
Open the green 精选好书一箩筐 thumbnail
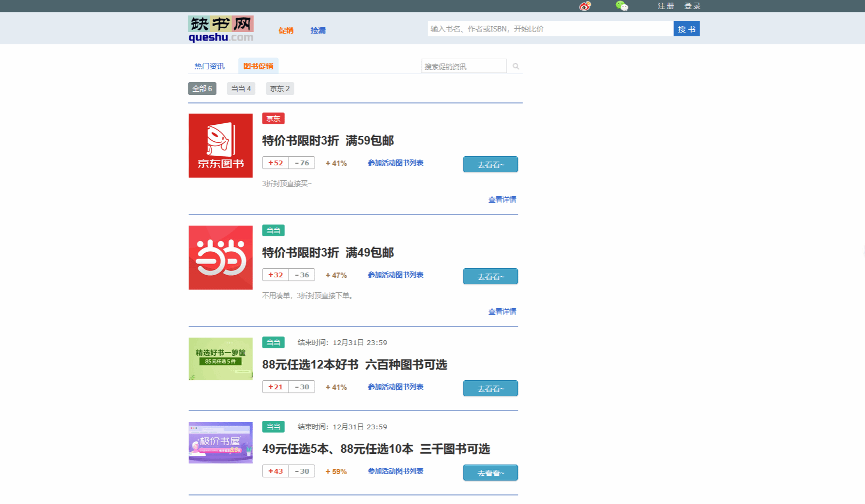[220, 359]
